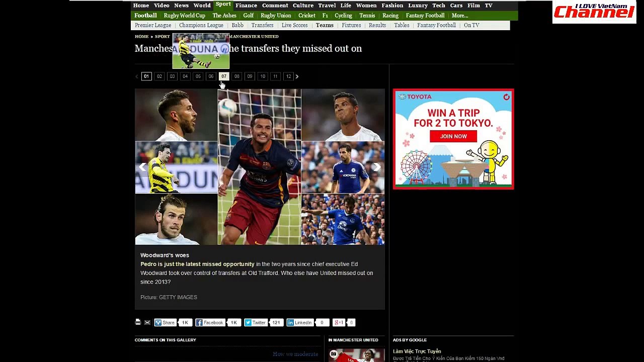
Task: Jump to gallery slide 07
Action: 224,76
